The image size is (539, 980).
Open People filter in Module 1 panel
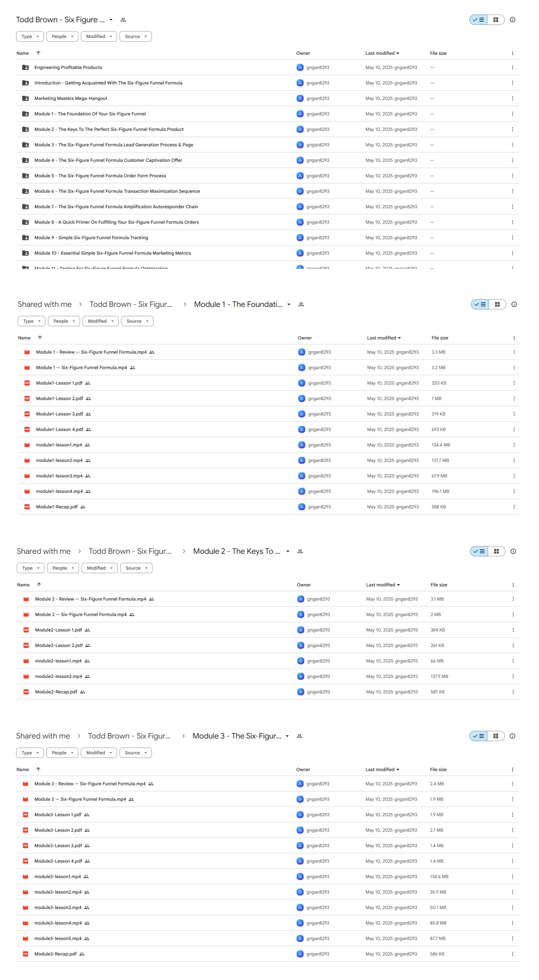[x=64, y=321]
